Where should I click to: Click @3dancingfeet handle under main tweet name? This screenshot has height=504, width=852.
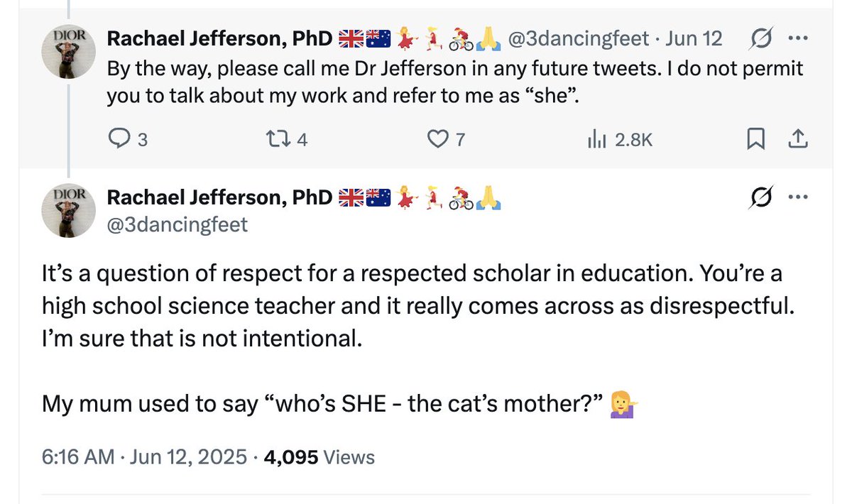pyautogui.click(x=177, y=224)
